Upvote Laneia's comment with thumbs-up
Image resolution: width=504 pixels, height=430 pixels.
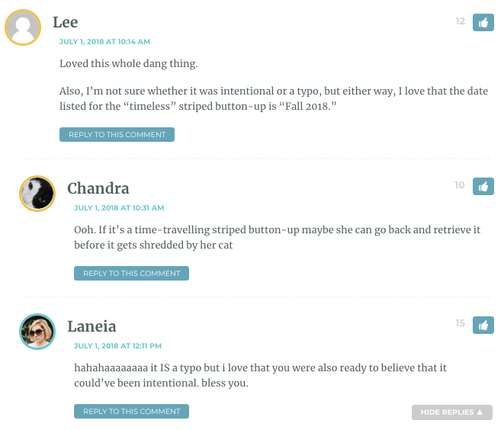point(483,325)
